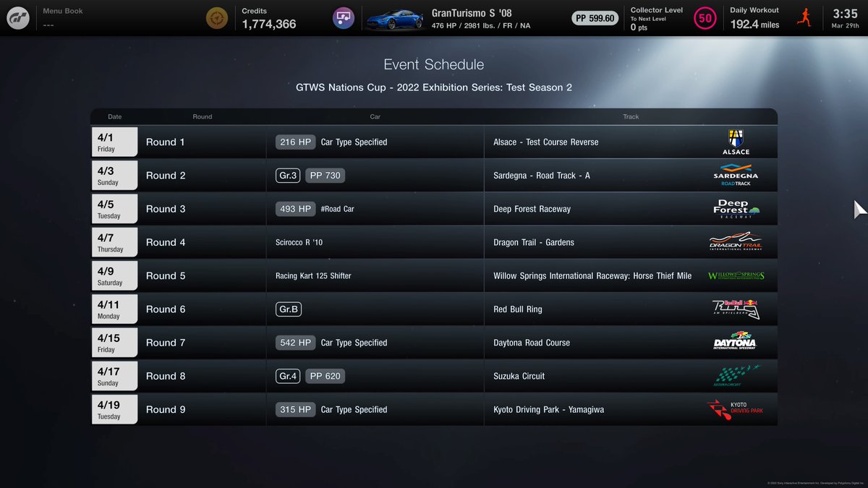Click the purple garage collection icon
This screenshot has width=868, height=488.
tap(343, 18)
